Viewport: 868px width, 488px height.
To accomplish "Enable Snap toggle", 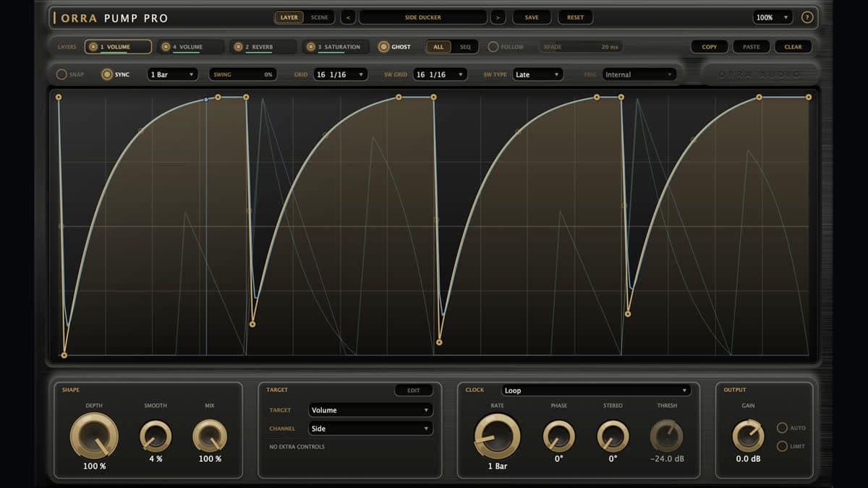I will pyautogui.click(x=61, y=74).
